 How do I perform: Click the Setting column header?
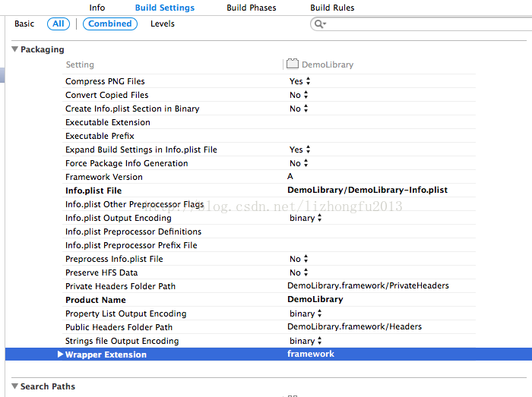pos(80,65)
